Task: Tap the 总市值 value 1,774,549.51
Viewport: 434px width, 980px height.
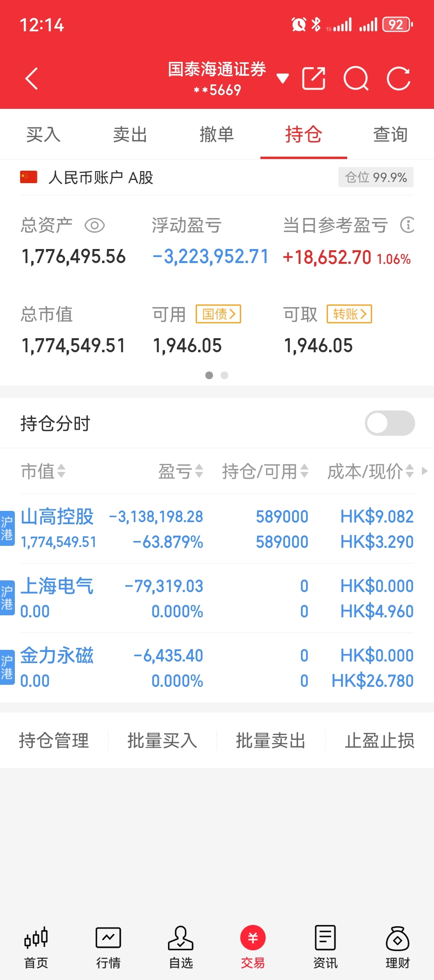Action: tap(74, 345)
